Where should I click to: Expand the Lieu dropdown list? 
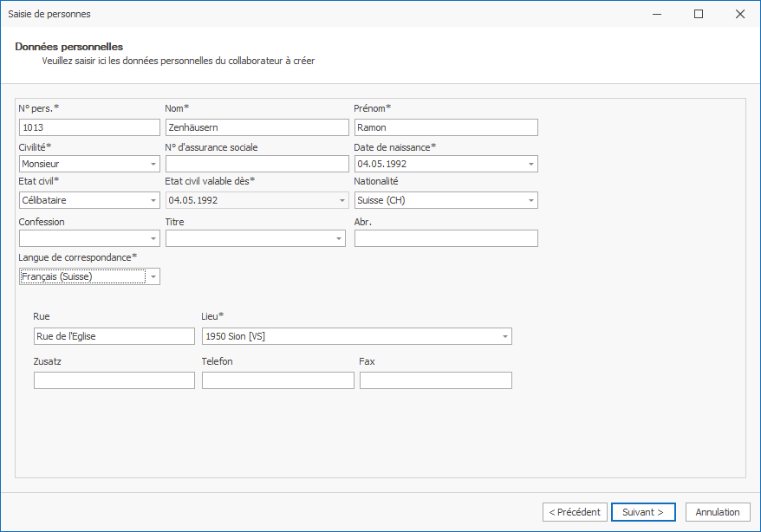pos(504,336)
